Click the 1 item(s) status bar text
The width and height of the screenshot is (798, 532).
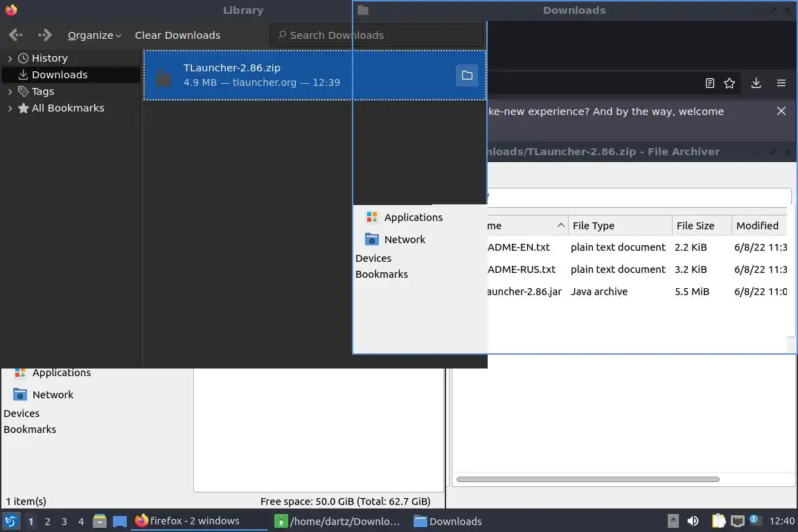pos(26,502)
